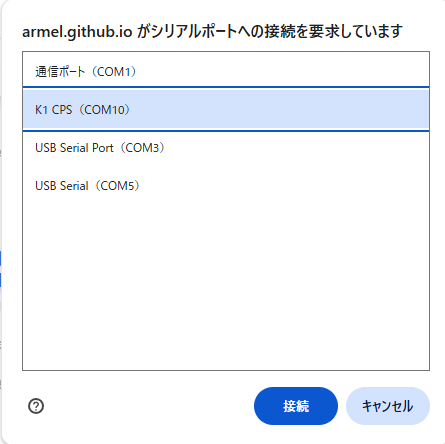The height and width of the screenshot is (444, 445).
Task: Open the help question mark icon
Action: pos(36,406)
